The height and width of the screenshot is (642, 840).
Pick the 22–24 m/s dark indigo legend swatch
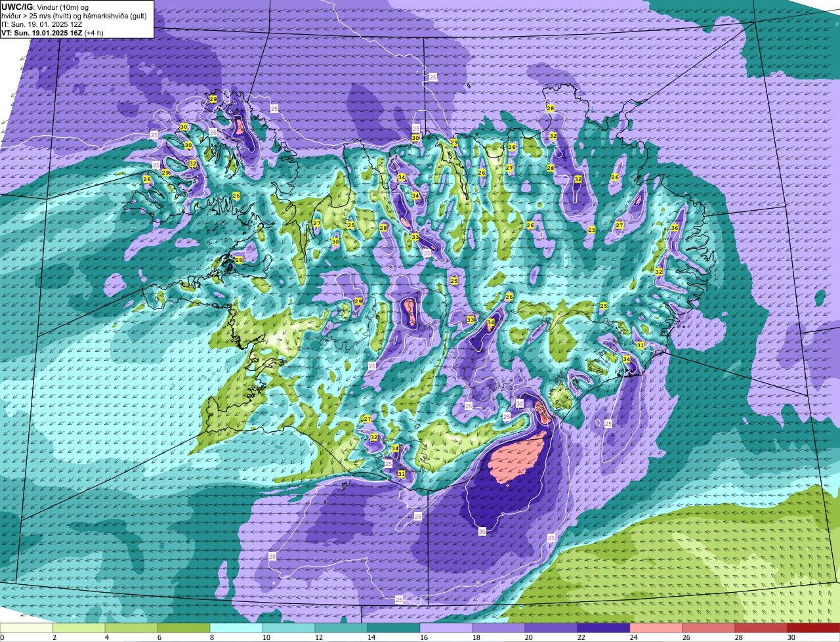(604, 628)
